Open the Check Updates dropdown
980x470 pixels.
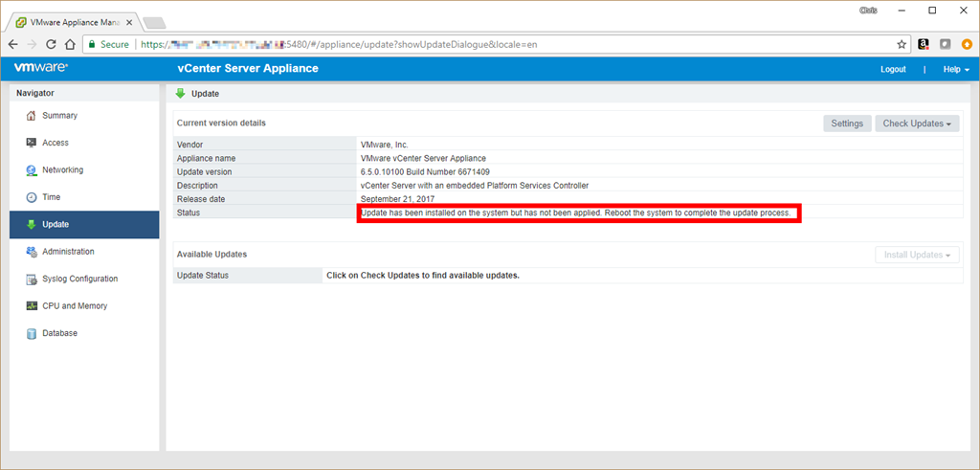point(917,123)
